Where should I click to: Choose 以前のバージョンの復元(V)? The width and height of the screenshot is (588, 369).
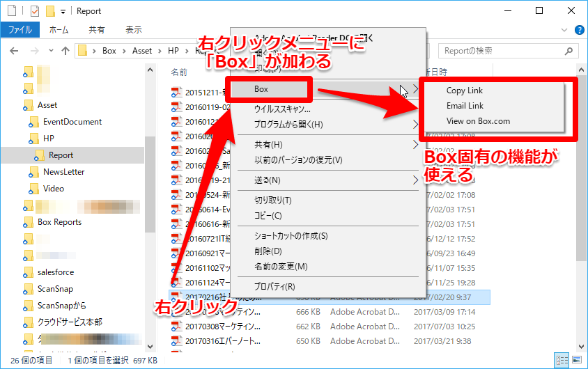[298, 160]
